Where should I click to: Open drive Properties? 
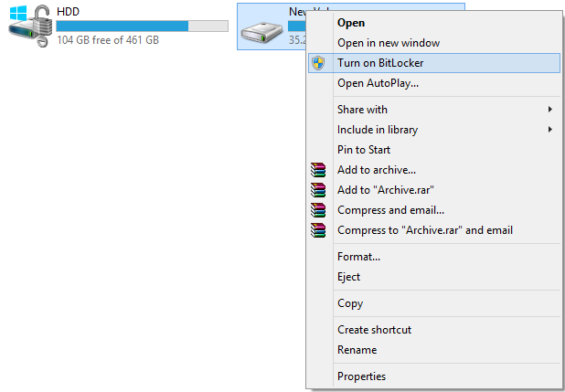click(434, 376)
